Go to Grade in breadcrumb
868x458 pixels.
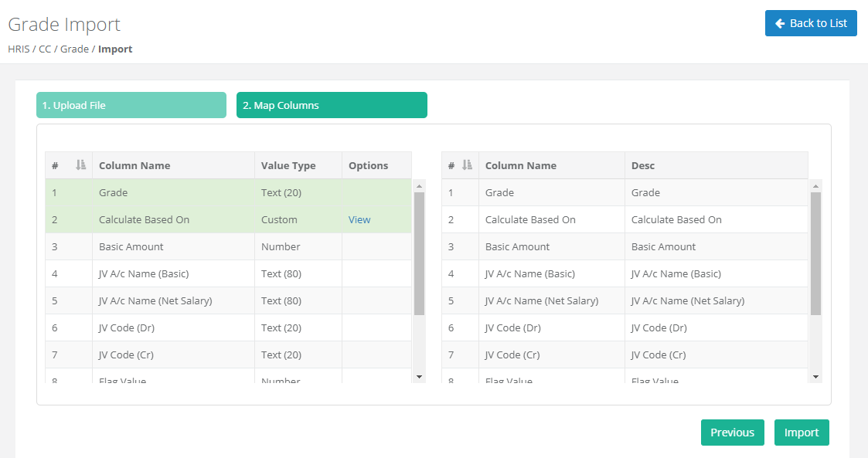[74, 49]
